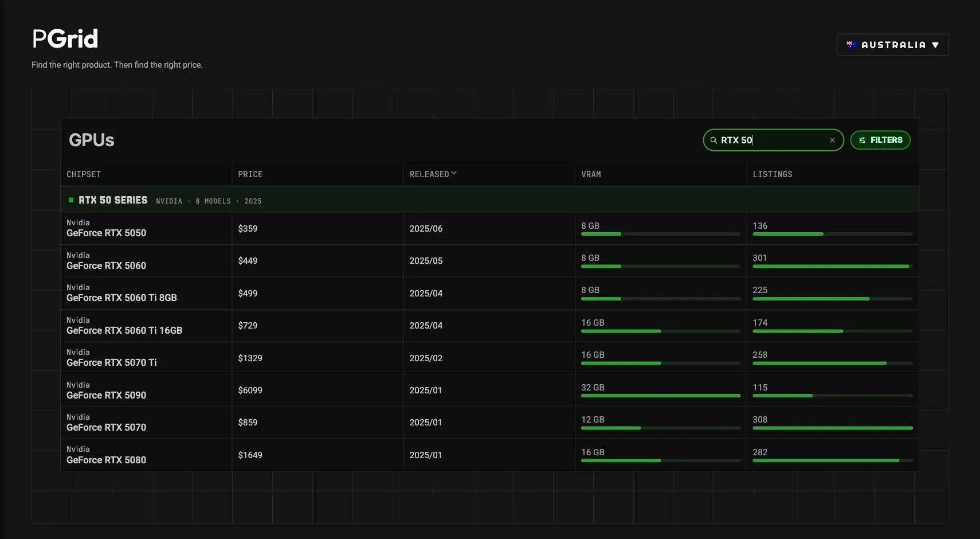The width and height of the screenshot is (980, 539).
Task: Click the 225 listings value
Action: (760, 290)
